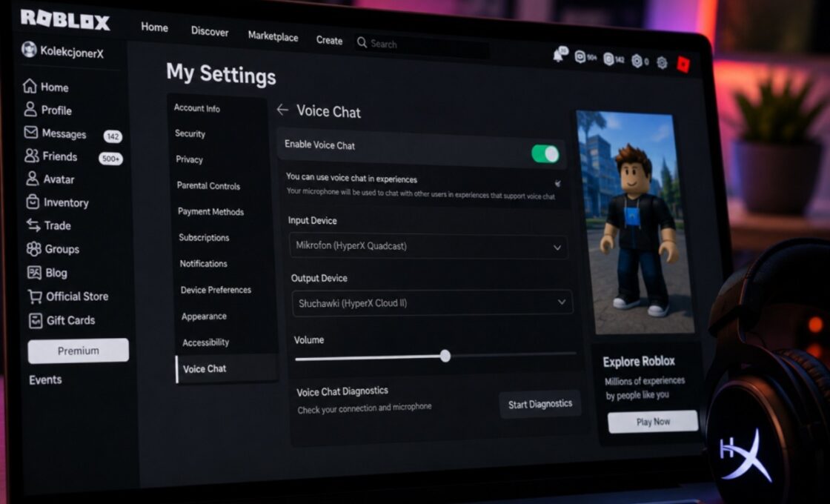Adjust the Volume slider handle

coord(445,356)
